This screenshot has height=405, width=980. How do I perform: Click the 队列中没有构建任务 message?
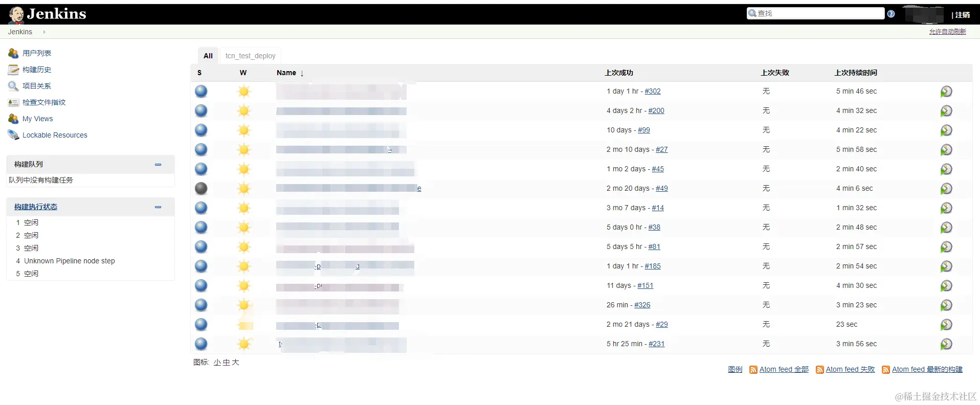tap(41, 180)
